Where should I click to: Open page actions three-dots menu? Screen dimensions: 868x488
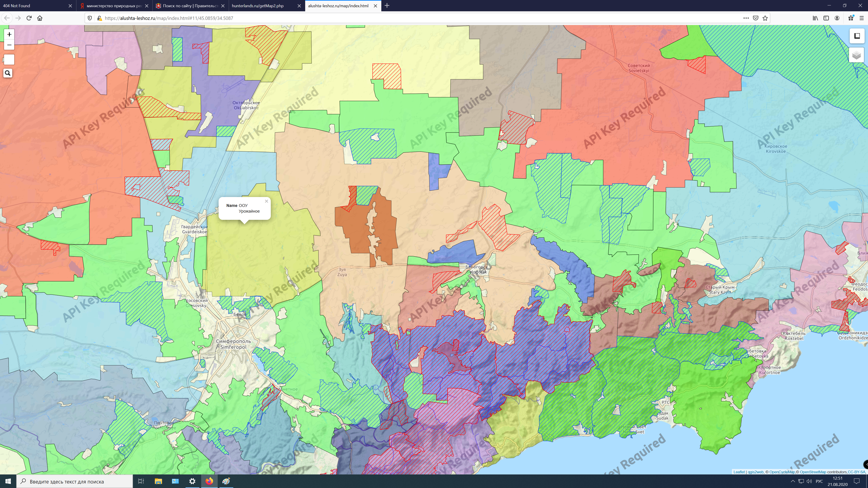746,18
